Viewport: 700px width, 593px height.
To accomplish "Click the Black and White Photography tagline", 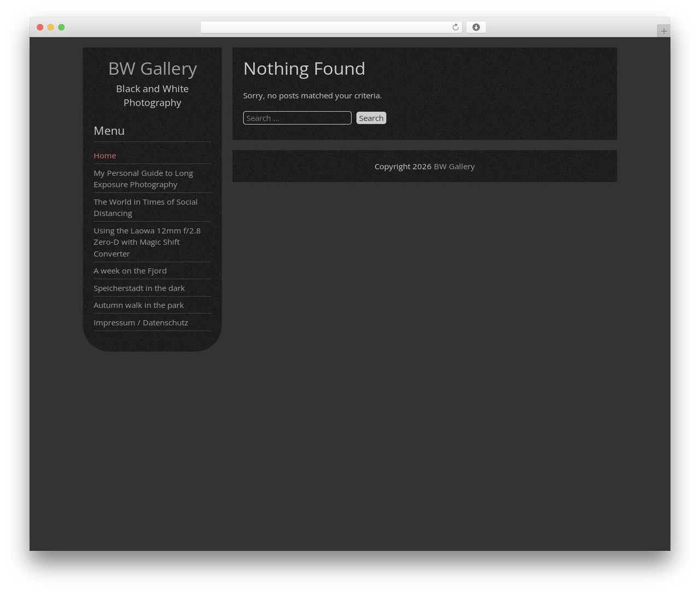I will point(153,95).
